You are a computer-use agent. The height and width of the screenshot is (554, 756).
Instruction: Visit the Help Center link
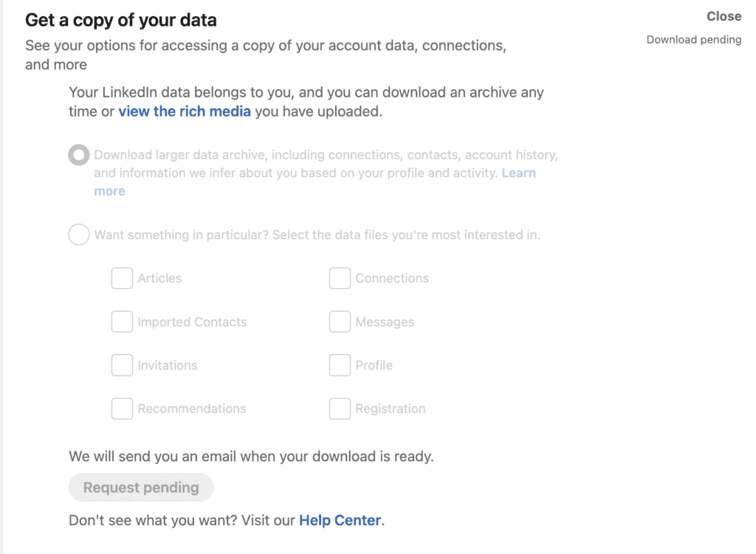tap(340, 520)
